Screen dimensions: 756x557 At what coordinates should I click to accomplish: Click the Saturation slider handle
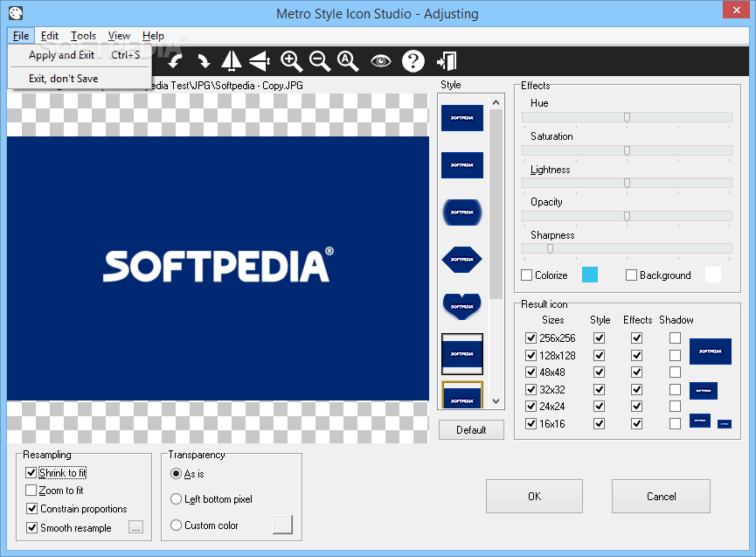coord(627,151)
